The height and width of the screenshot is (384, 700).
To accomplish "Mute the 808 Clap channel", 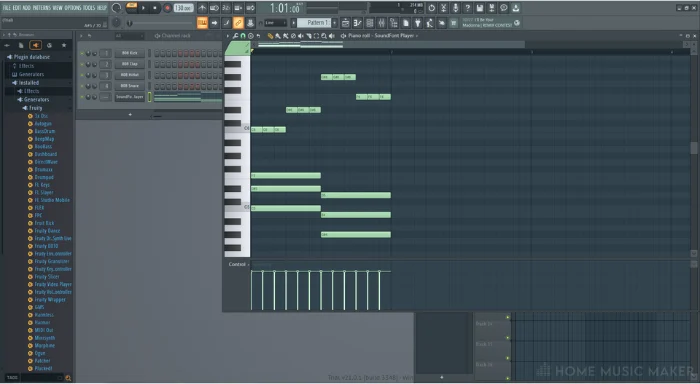I will [x=82, y=64].
